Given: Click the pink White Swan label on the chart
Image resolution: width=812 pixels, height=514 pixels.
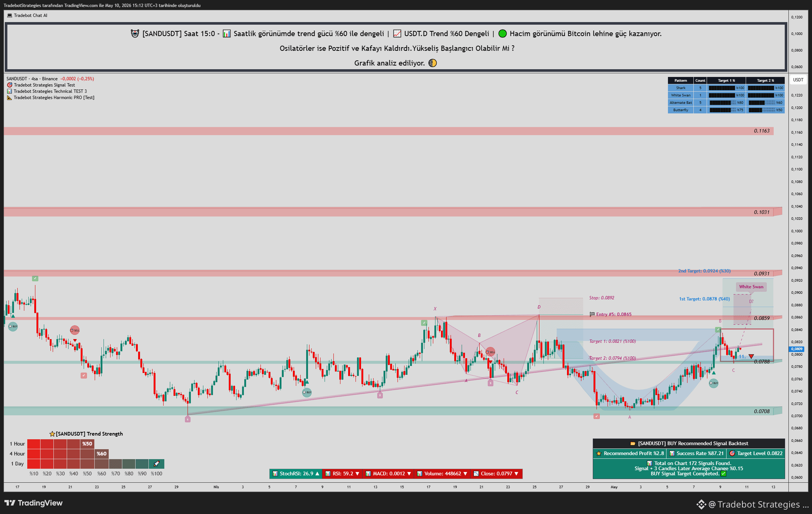Looking at the screenshot, I should coord(751,287).
